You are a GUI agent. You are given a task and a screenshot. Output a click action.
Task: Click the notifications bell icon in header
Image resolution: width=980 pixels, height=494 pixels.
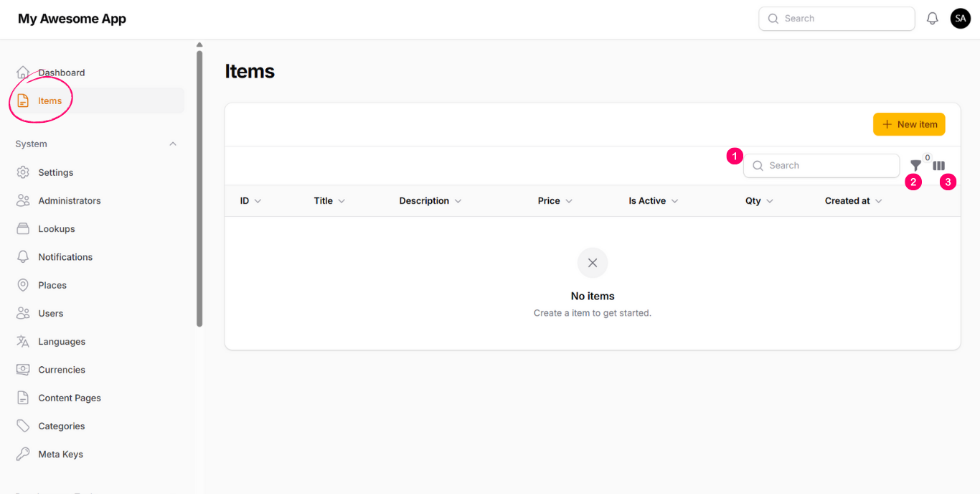click(x=933, y=19)
